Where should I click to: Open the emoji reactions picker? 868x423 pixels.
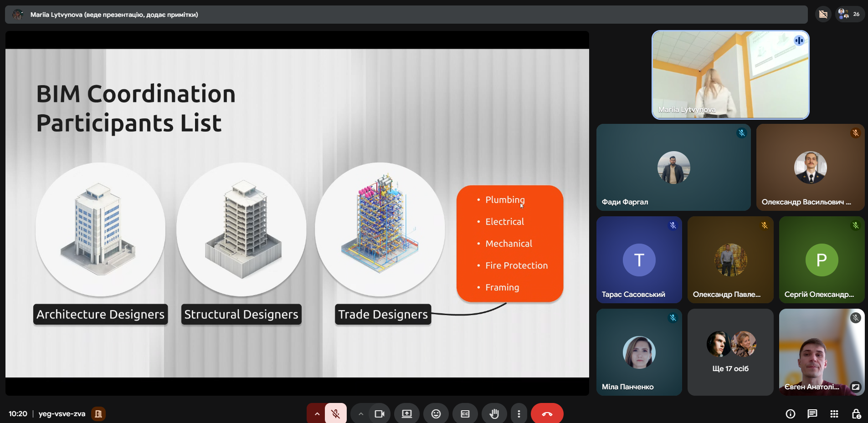[x=436, y=414]
